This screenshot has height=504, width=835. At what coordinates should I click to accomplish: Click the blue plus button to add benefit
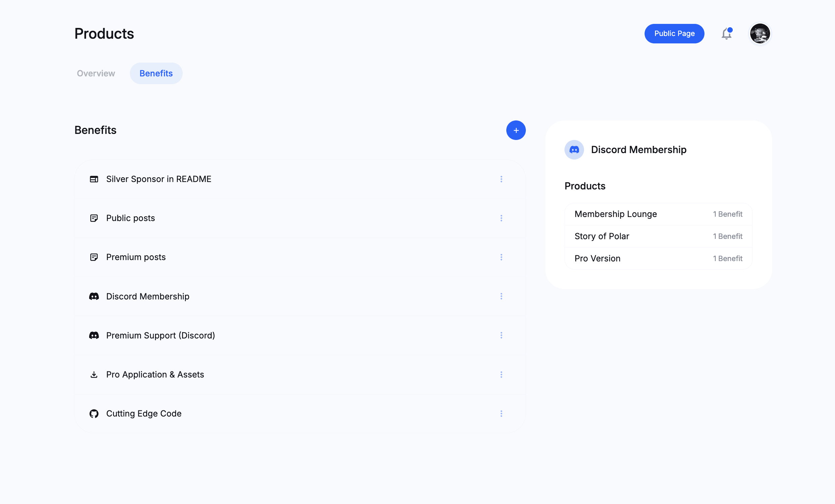tap(516, 130)
